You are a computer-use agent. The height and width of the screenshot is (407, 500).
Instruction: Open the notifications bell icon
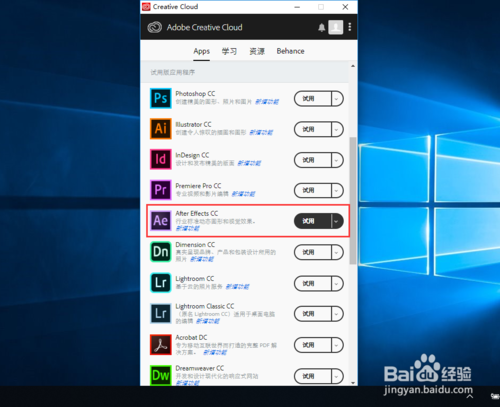[321, 27]
